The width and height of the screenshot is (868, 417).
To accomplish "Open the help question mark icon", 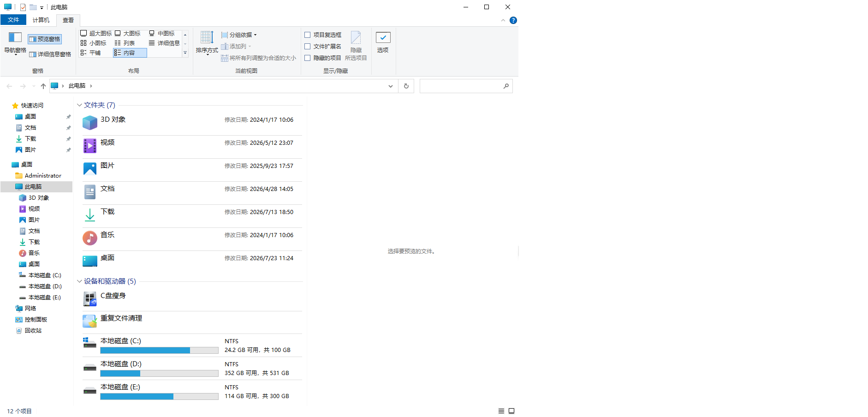I will pyautogui.click(x=513, y=20).
